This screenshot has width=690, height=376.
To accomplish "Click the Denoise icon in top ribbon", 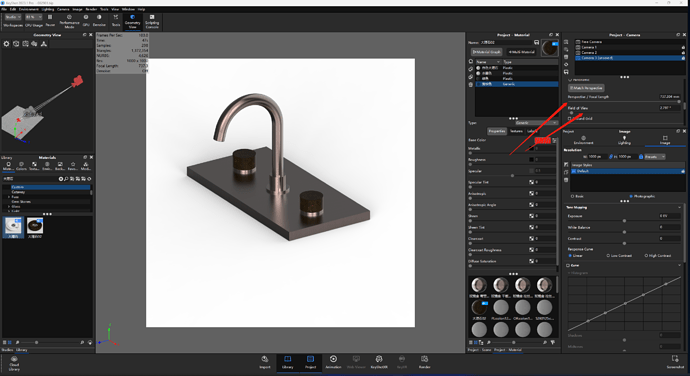I will pos(99,20).
